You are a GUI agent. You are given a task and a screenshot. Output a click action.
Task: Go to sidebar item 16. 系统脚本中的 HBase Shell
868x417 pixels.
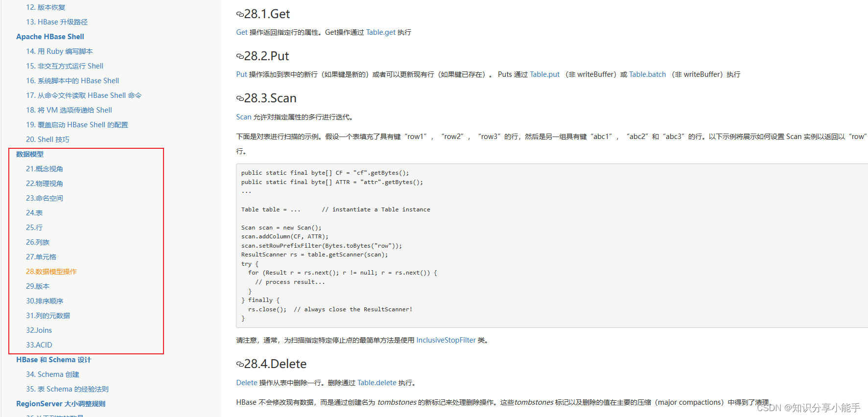(x=72, y=81)
